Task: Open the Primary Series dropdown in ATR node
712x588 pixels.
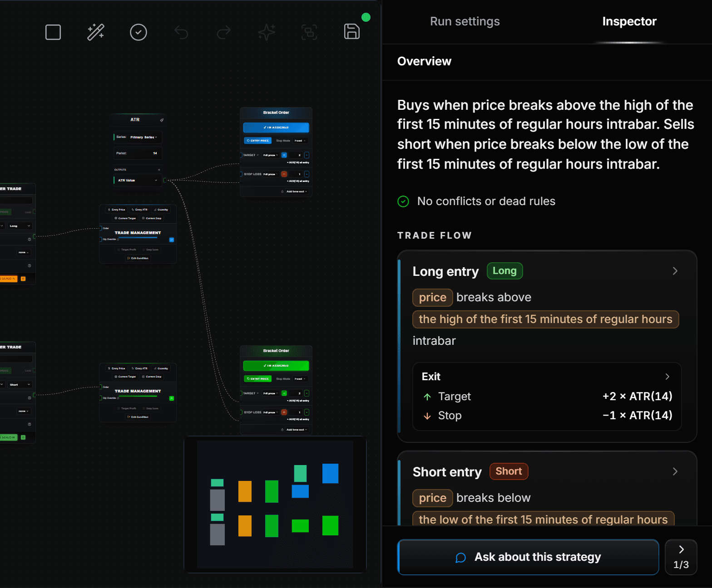Action: coord(143,137)
